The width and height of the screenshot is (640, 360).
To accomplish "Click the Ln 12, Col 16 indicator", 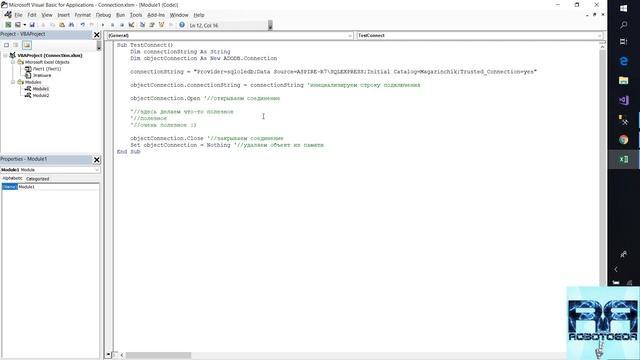I will click(204, 25).
